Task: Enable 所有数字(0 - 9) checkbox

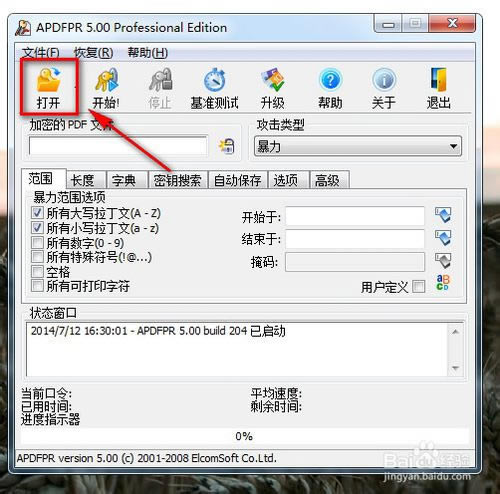Action: pos(37,242)
